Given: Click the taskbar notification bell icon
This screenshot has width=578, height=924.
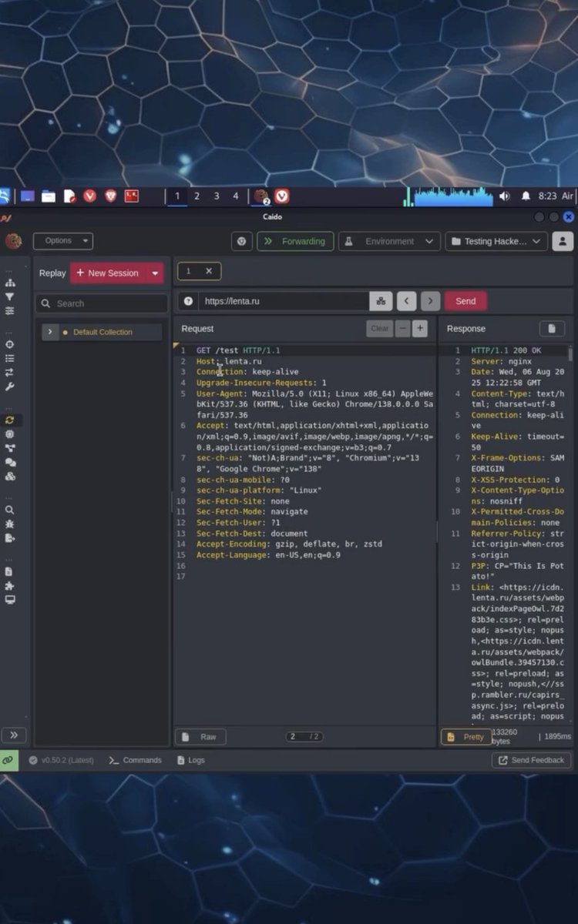Looking at the screenshot, I should pyautogui.click(x=526, y=196).
